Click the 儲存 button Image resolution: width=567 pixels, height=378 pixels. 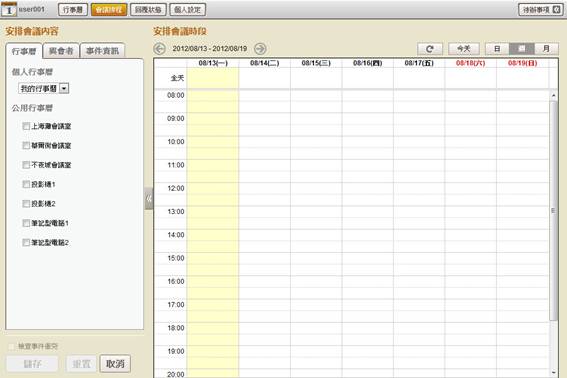(x=32, y=364)
